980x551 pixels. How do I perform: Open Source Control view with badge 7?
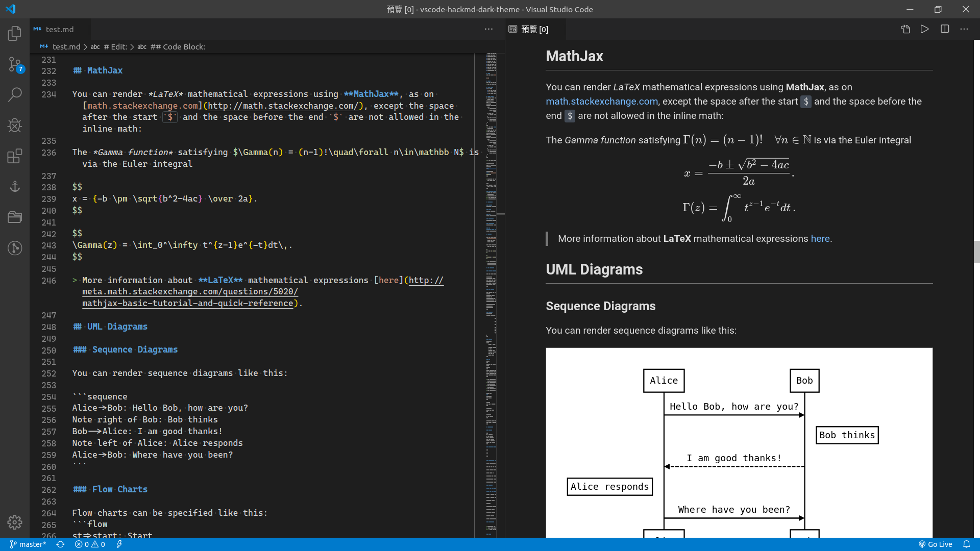click(15, 64)
